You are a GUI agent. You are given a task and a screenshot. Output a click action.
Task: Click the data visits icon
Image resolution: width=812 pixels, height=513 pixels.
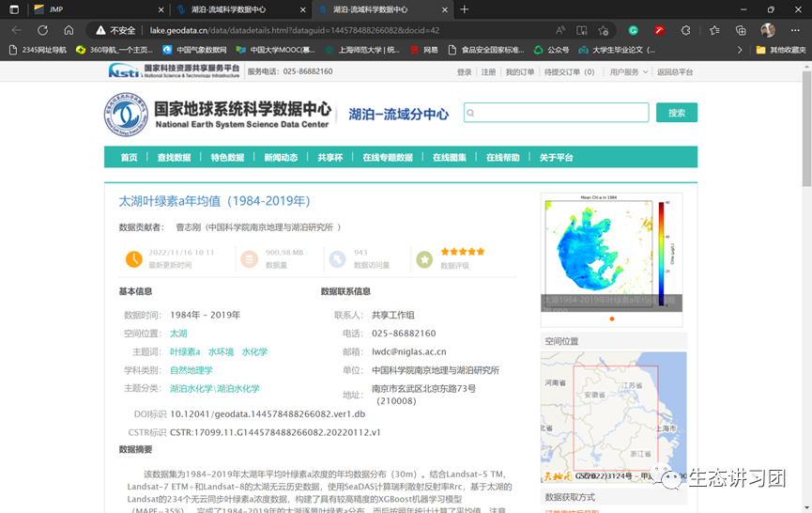click(337, 258)
